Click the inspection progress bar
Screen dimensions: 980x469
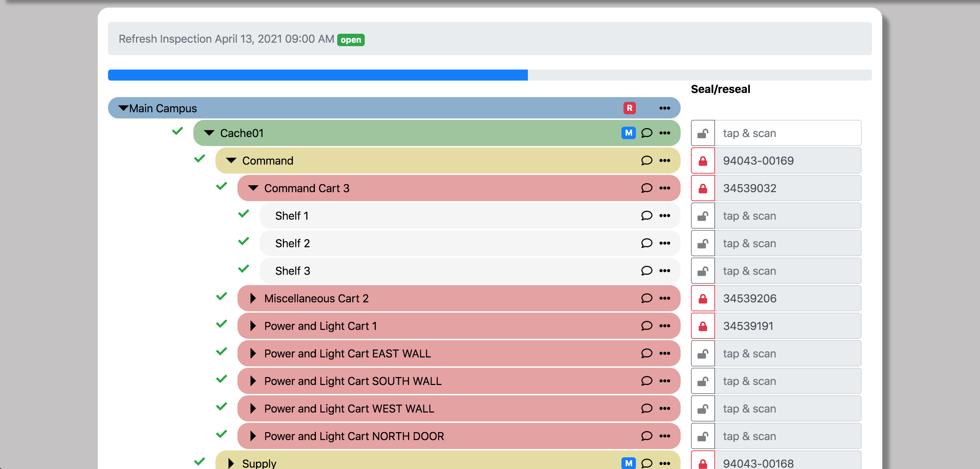(490, 75)
